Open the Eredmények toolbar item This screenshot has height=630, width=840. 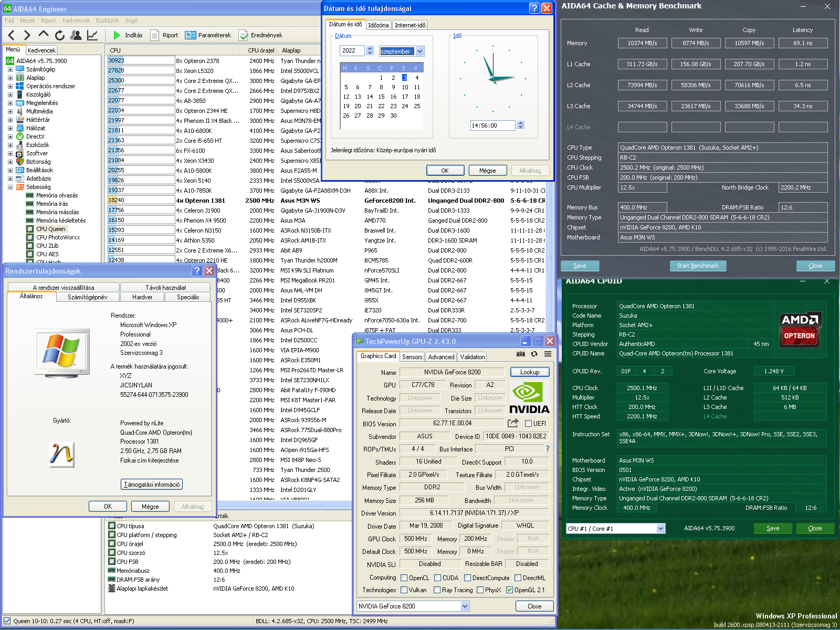[x=261, y=35]
